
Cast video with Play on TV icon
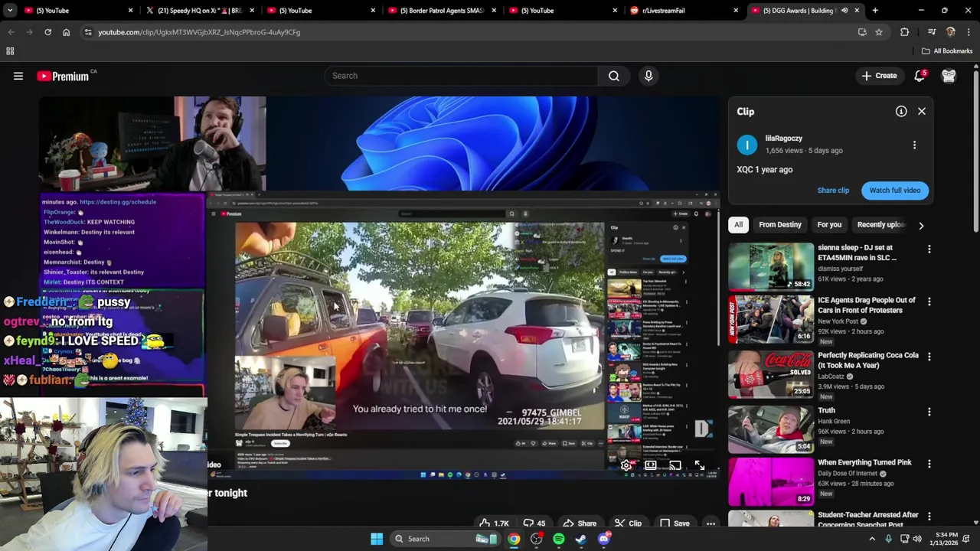675,465
